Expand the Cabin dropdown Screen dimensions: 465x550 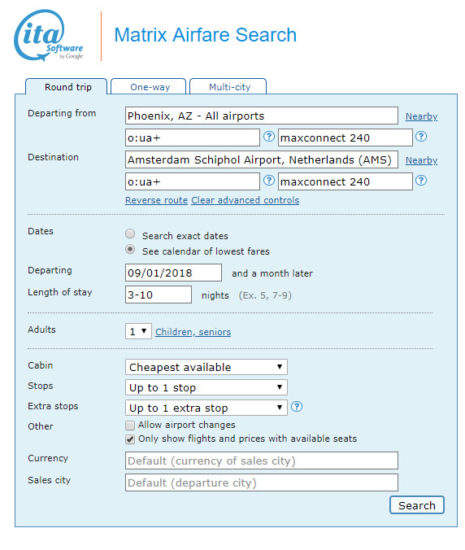[x=206, y=367]
